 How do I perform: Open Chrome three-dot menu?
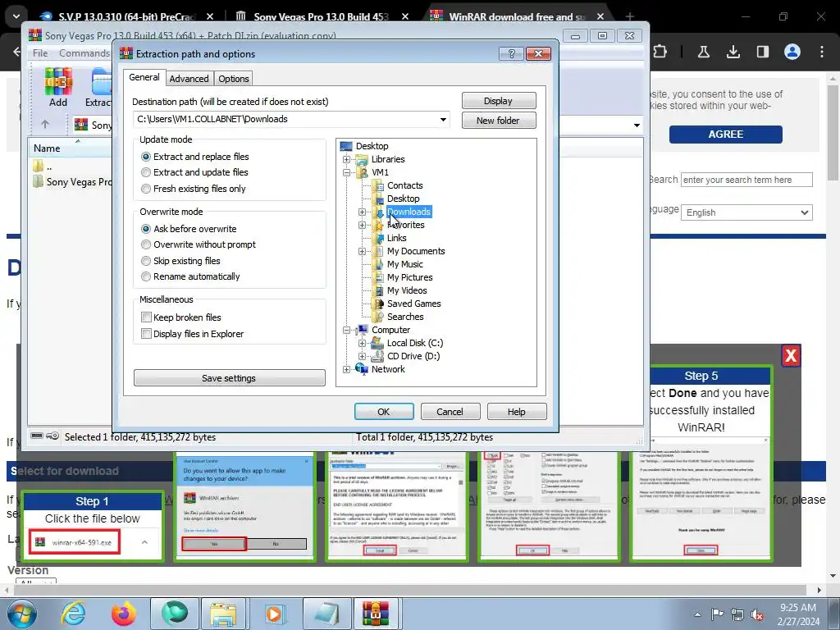coord(822,52)
